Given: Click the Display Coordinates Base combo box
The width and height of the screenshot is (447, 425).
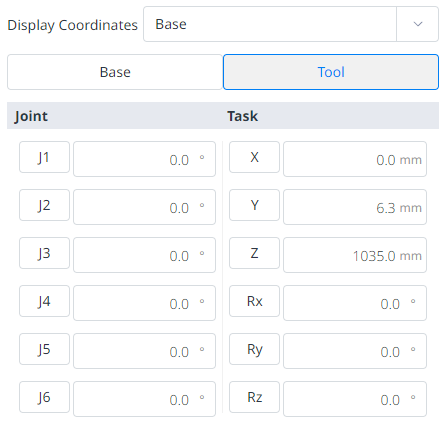Looking at the screenshot, I should [291, 24].
